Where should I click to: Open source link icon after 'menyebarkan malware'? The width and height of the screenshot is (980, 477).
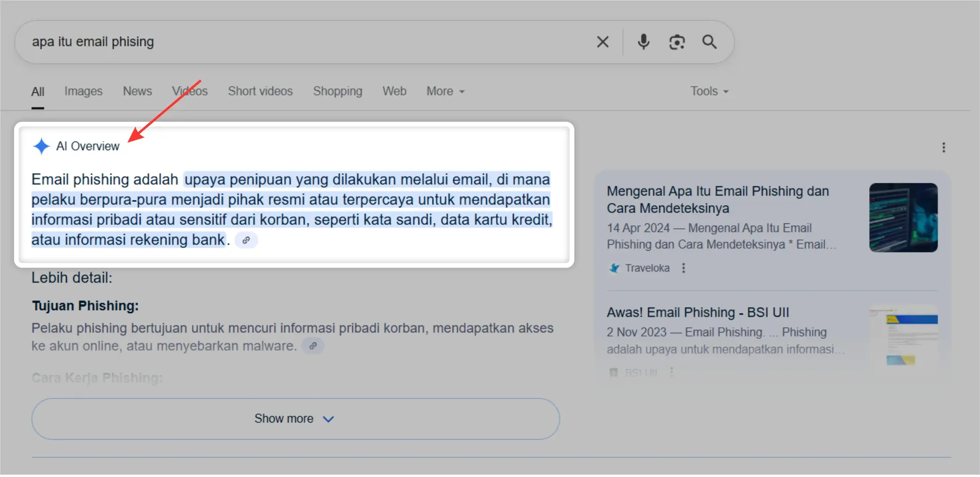click(313, 346)
